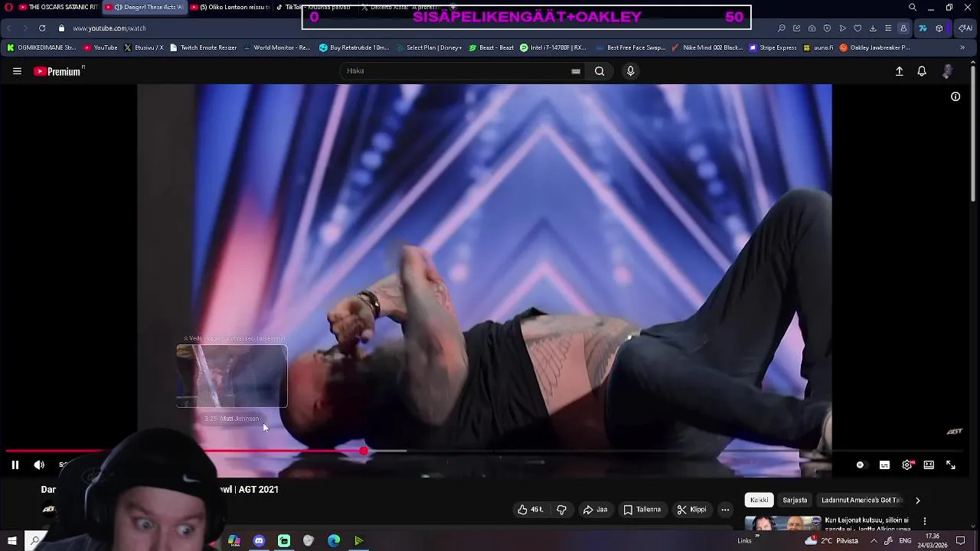
Task: Open the YouTube notifications bell
Action: 922,71
